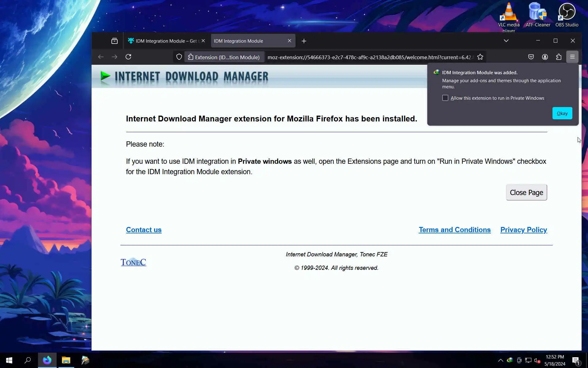Open the new tab with plus button
This screenshot has width=588, height=368.
click(304, 41)
